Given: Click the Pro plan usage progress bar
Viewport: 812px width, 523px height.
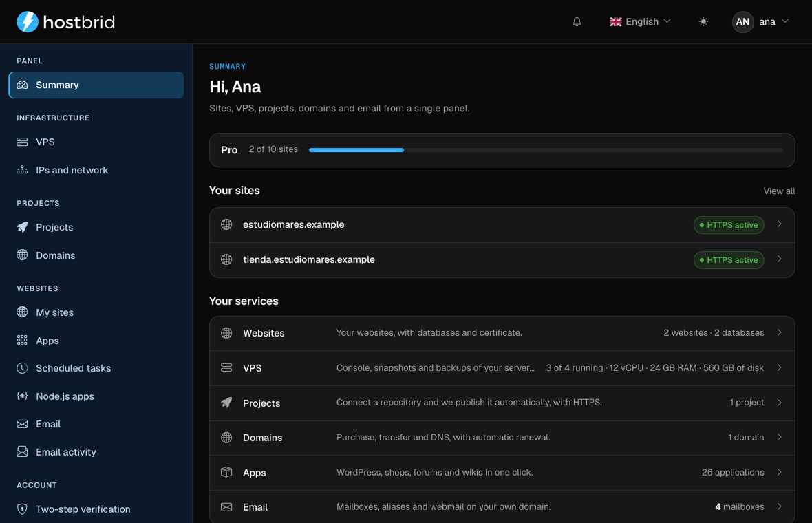Looking at the screenshot, I should pyautogui.click(x=546, y=150).
